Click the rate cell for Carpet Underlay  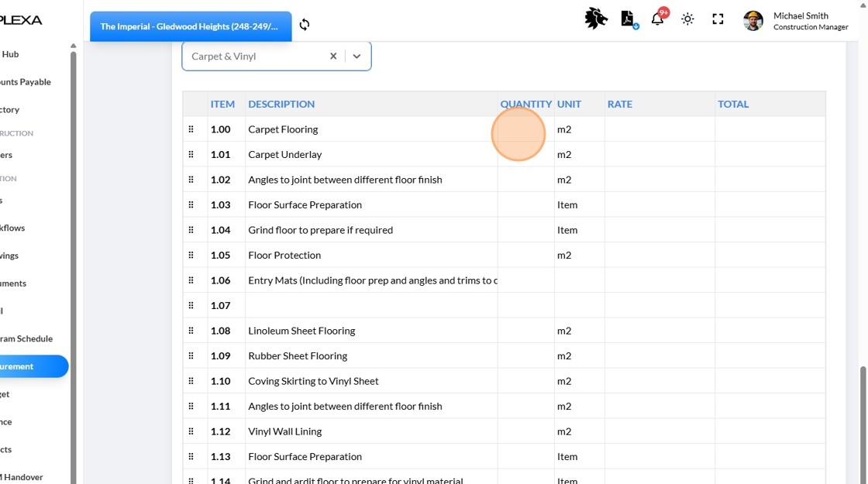(x=659, y=154)
